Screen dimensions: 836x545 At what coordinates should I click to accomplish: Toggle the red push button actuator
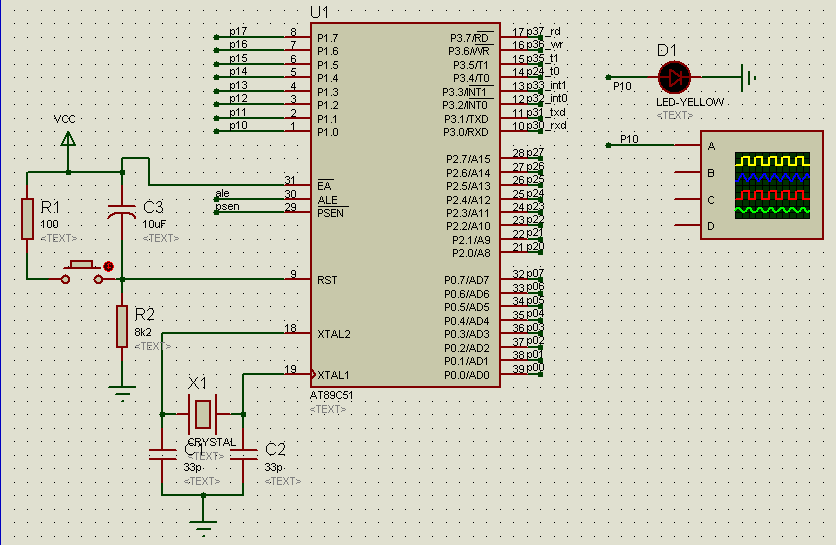click(108, 266)
